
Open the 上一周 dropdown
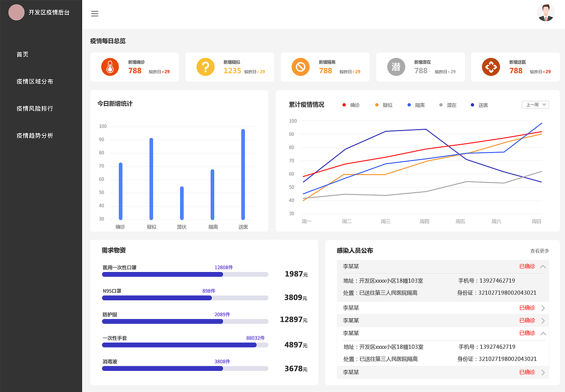(535, 105)
